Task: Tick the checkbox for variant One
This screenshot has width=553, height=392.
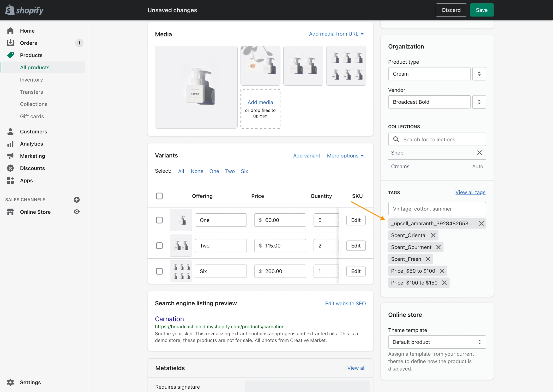Action: [x=159, y=220]
